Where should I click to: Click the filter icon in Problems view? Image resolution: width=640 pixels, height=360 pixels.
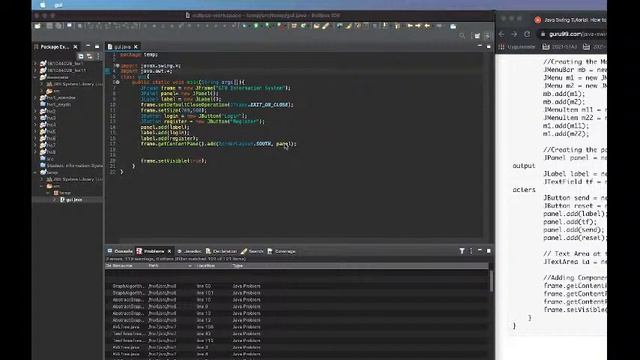coord(462,251)
